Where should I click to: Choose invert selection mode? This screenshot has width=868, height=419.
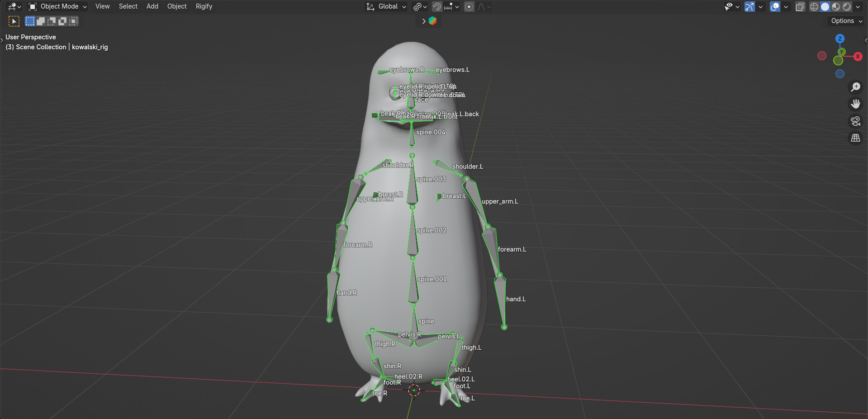[x=62, y=21]
